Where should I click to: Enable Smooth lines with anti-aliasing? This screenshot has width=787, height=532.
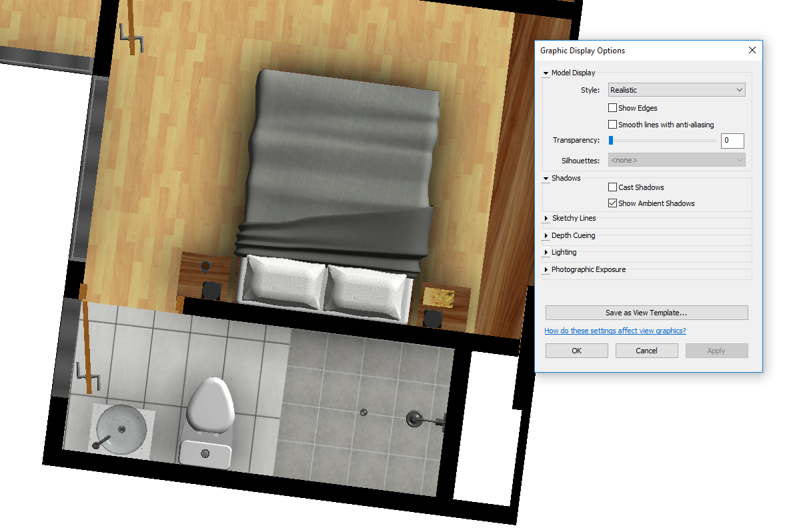(x=612, y=124)
